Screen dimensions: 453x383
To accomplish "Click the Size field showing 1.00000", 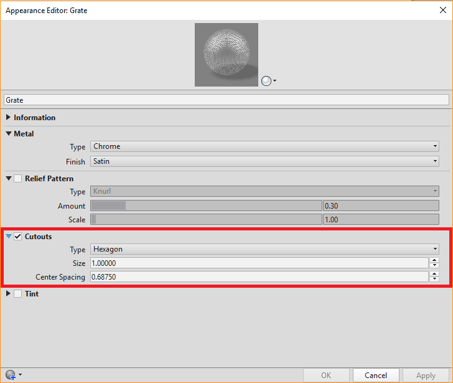I will coord(259,263).
